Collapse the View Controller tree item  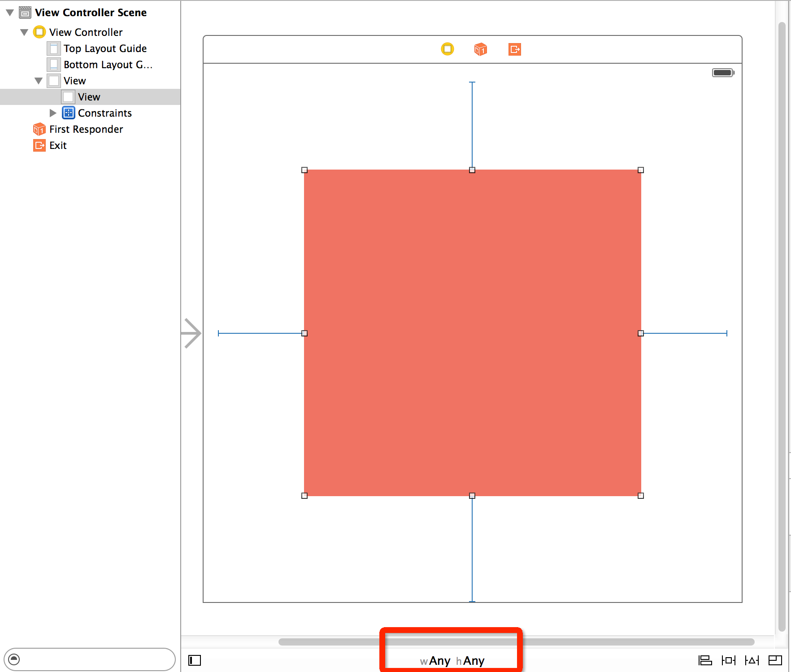pyautogui.click(x=25, y=32)
